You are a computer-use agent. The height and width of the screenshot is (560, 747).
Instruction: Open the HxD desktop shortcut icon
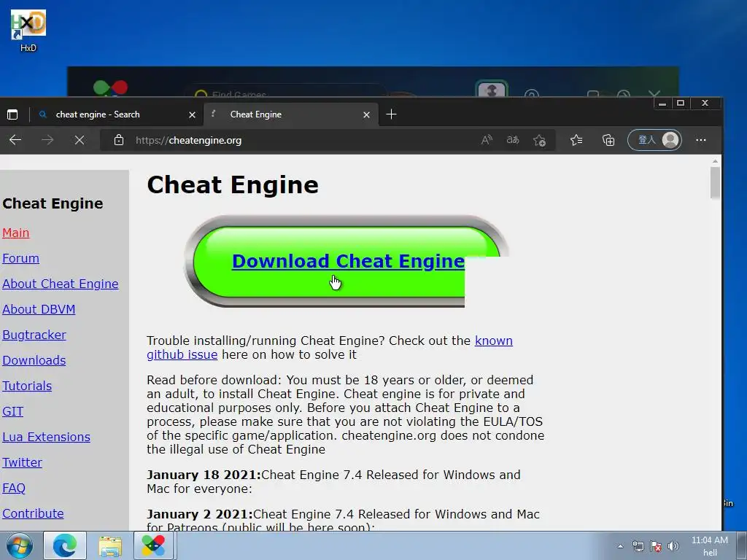point(28,29)
